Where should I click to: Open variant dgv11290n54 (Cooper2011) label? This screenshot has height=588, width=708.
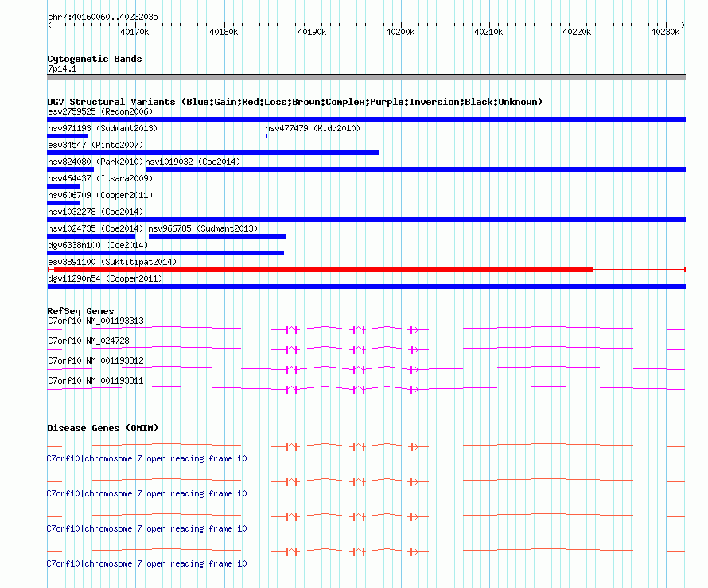(105, 278)
